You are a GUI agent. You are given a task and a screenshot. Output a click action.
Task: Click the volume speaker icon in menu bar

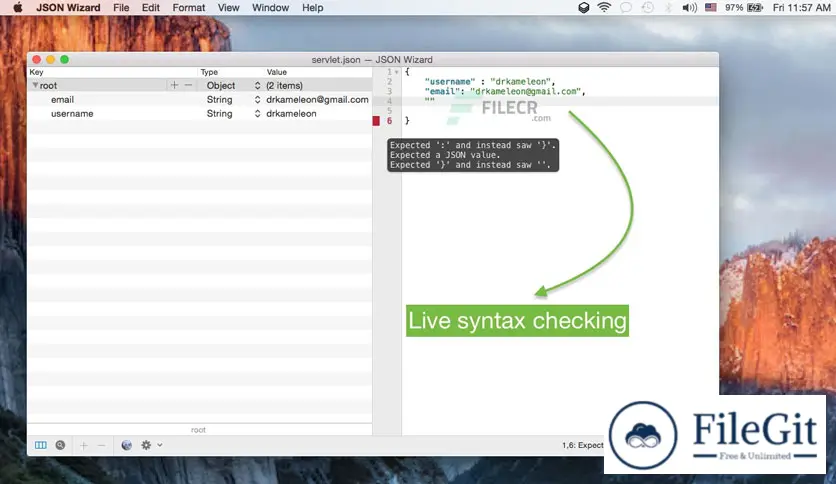[x=689, y=7]
